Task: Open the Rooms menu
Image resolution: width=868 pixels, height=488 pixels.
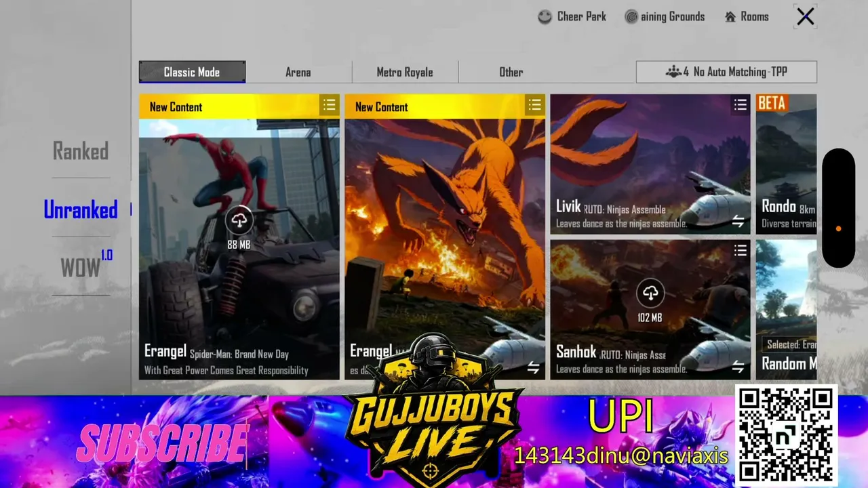Action: click(747, 17)
